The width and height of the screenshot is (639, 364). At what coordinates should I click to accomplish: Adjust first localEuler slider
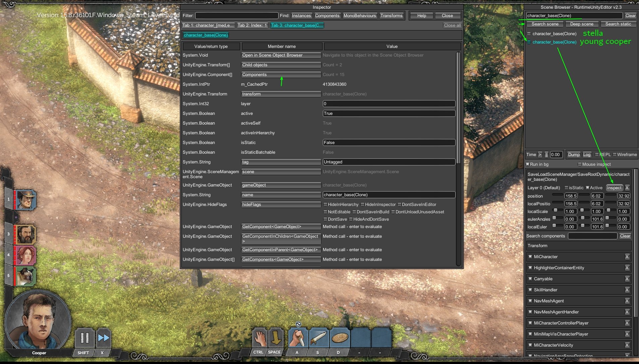pos(558,225)
